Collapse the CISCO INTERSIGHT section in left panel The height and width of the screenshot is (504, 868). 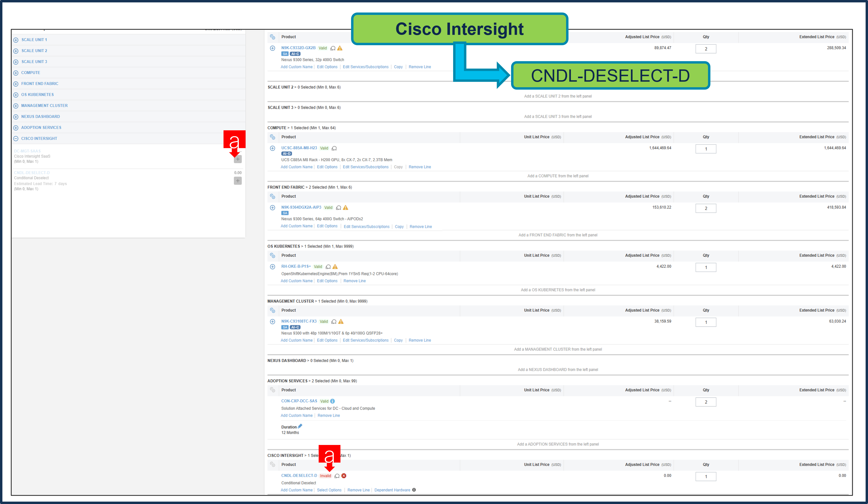(16, 138)
